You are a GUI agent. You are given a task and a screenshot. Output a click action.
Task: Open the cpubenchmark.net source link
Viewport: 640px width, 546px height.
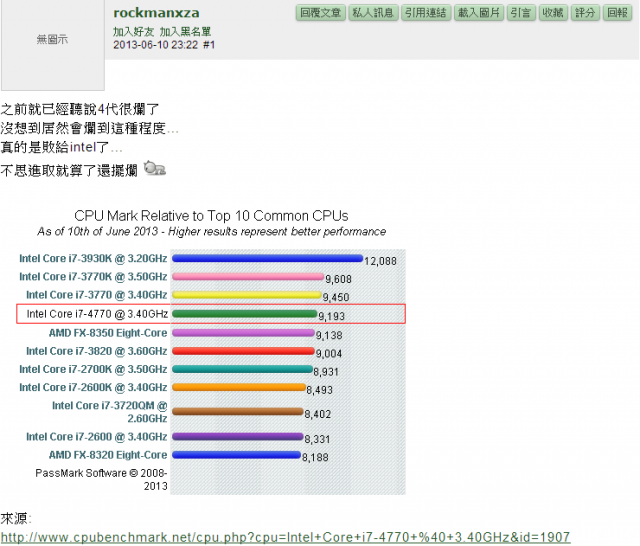285,537
